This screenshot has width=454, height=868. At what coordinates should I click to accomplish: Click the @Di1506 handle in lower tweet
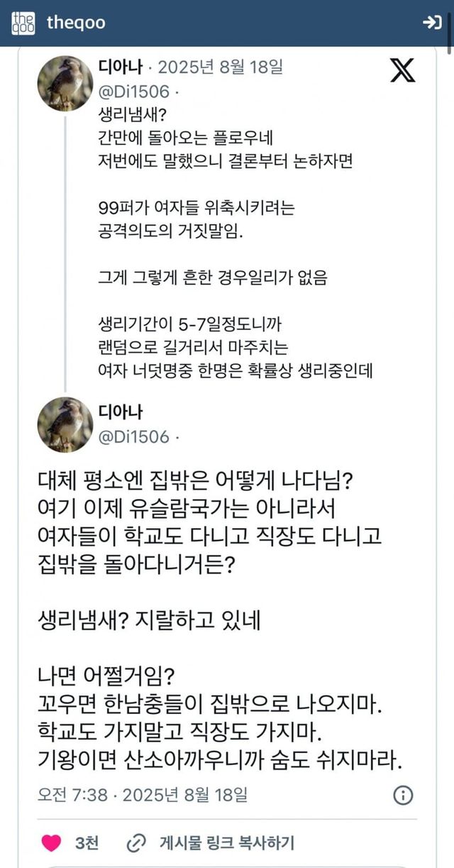coord(134,436)
